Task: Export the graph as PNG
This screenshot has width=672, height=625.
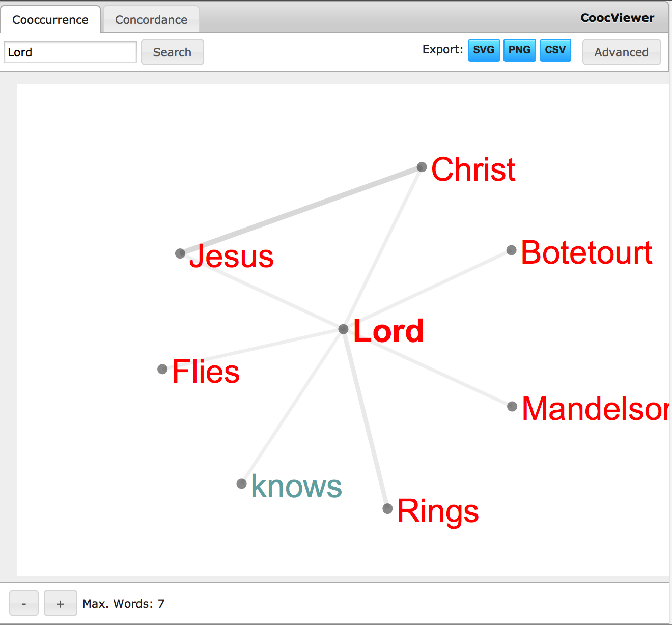Action: click(x=519, y=50)
